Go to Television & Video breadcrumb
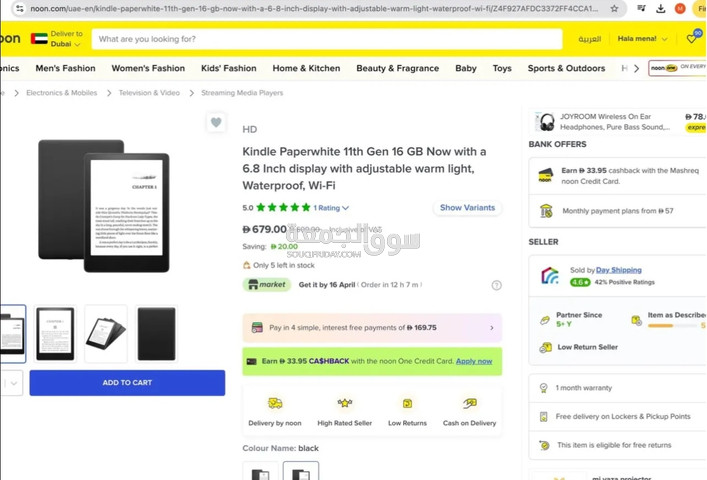707x480 pixels. click(149, 93)
